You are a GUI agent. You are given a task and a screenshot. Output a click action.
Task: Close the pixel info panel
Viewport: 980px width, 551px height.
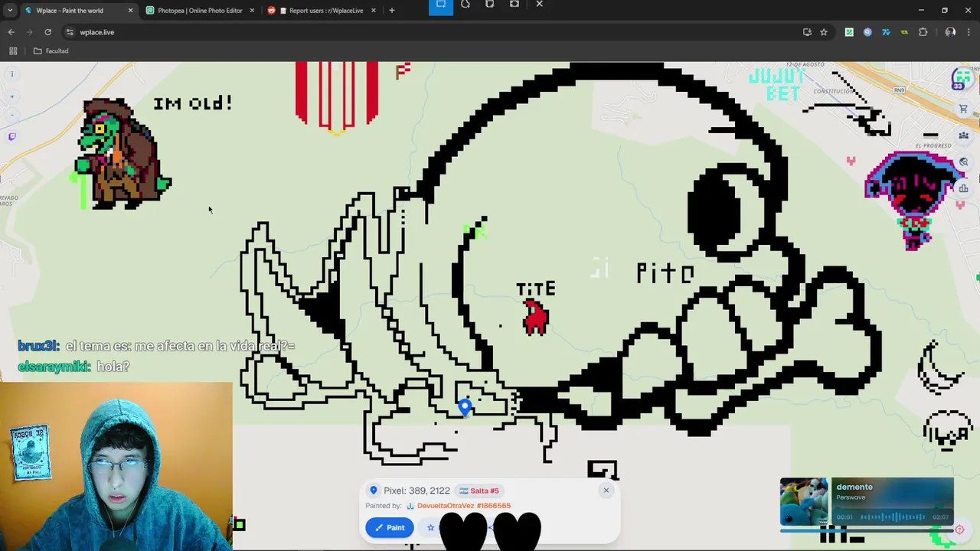coord(606,491)
